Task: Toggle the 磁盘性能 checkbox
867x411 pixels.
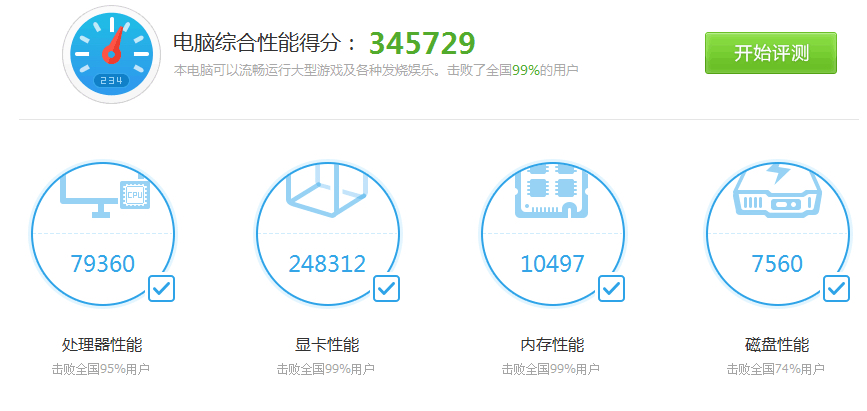Action: tap(837, 288)
